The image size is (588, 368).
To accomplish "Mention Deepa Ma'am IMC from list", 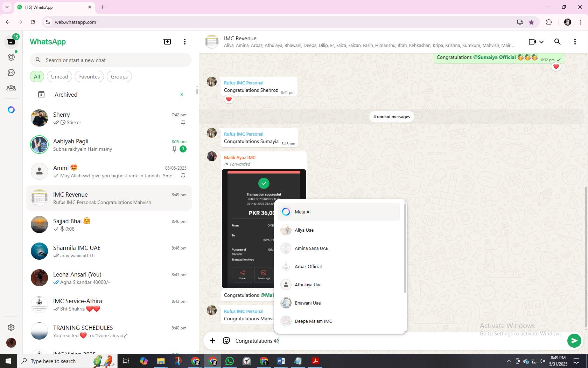I will pyautogui.click(x=339, y=321).
